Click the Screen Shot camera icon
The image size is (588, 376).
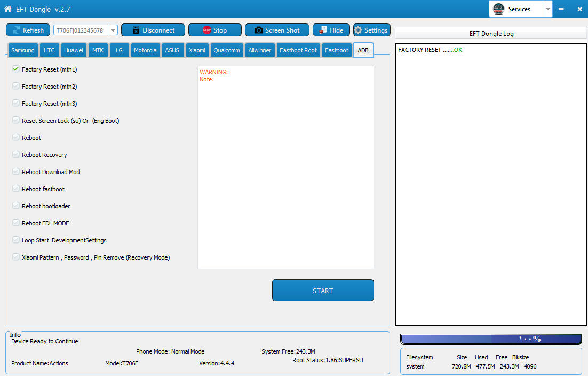(x=258, y=30)
